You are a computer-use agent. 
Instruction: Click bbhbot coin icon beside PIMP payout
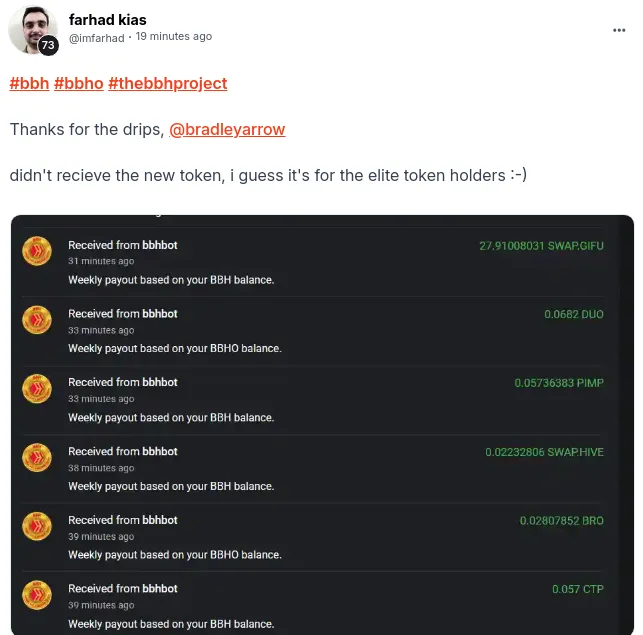click(37, 388)
